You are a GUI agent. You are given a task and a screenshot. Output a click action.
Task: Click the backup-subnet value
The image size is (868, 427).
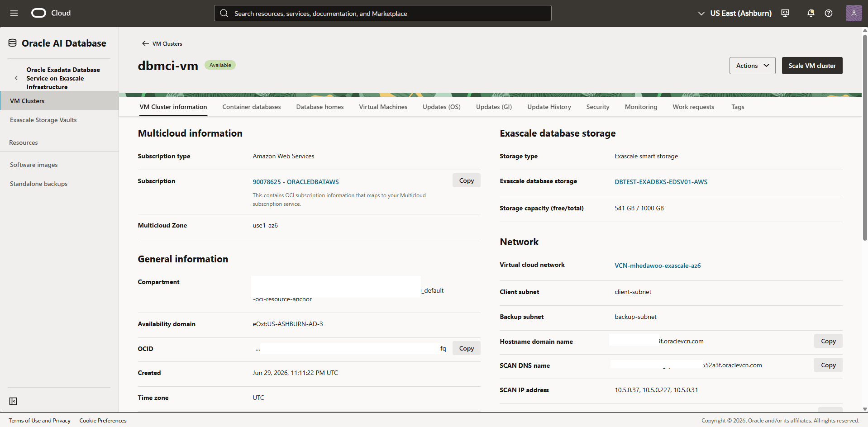(635, 317)
